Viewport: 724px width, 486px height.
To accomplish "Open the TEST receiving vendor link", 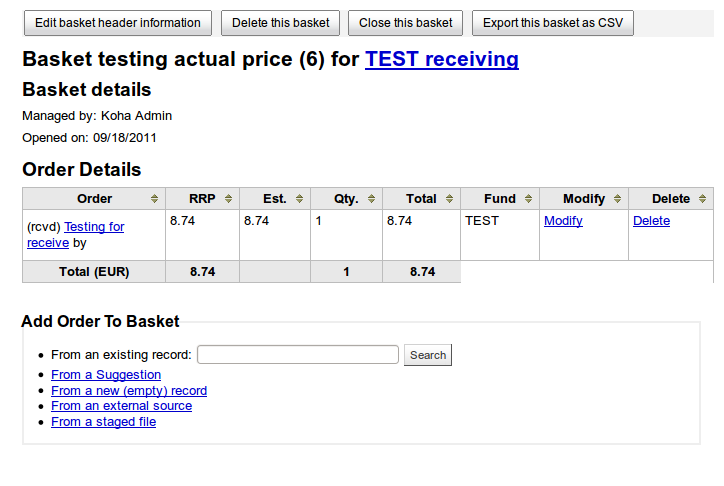I will 442,60.
